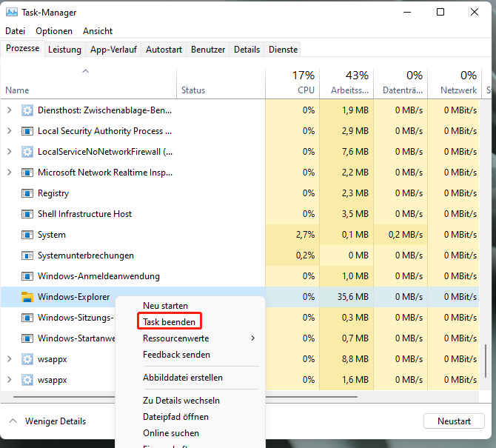This screenshot has width=496, height=448.
Task: Click the Microsoft Network Realtime Inspection icon
Action: (x=27, y=173)
